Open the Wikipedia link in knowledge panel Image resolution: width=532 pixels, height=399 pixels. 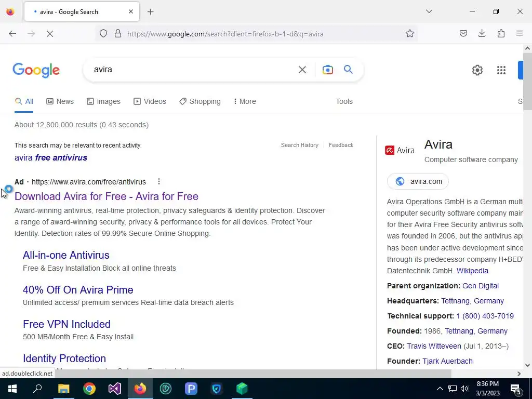pyautogui.click(x=472, y=271)
